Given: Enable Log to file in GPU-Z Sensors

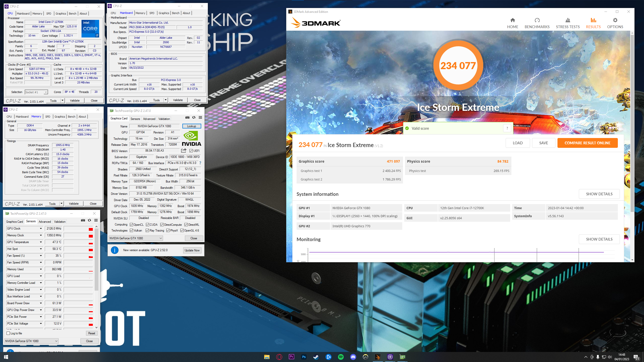Looking at the screenshot, I should 8,333.
